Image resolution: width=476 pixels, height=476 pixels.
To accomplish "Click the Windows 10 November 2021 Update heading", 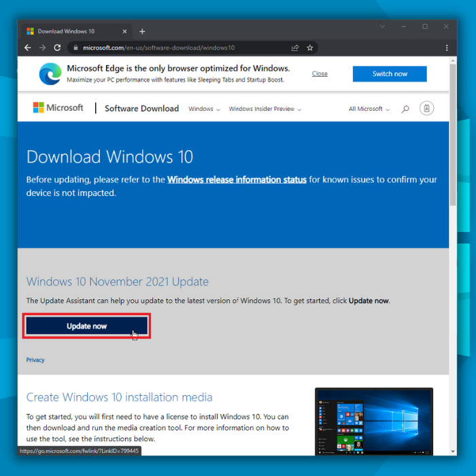I will pyautogui.click(x=118, y=282).
